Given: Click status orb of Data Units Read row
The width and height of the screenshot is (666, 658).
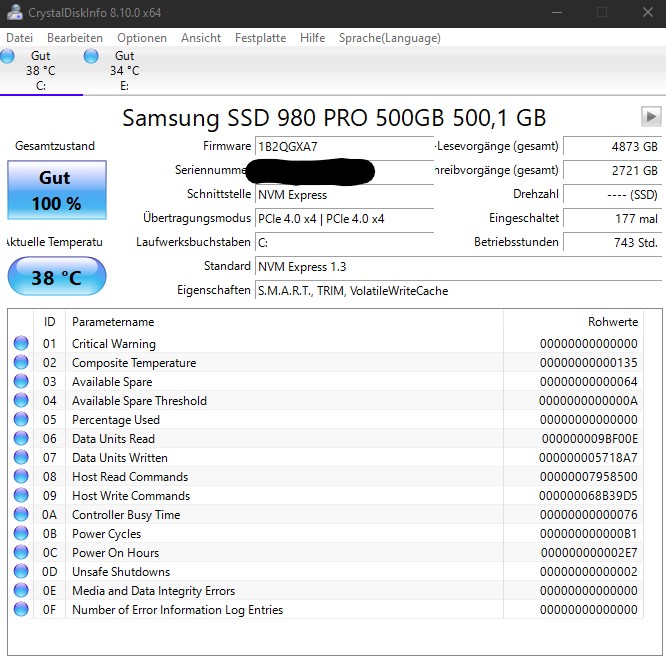Looking at the screenshot, I should 21,438.
